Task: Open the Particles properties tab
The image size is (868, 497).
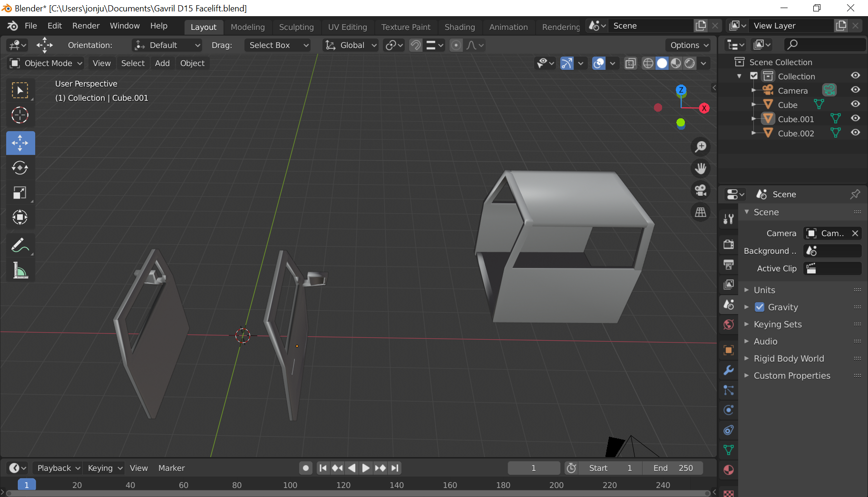Action: (729, 390)
